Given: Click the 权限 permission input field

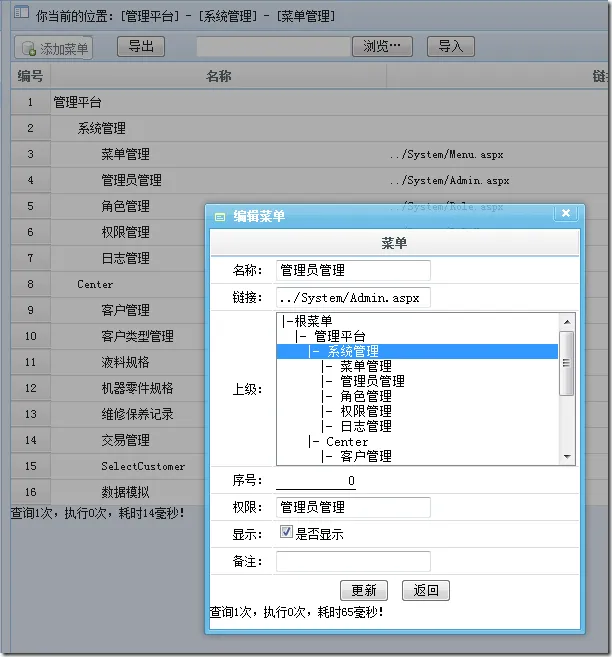Looking at the screenshot, I should coord(353,507).
